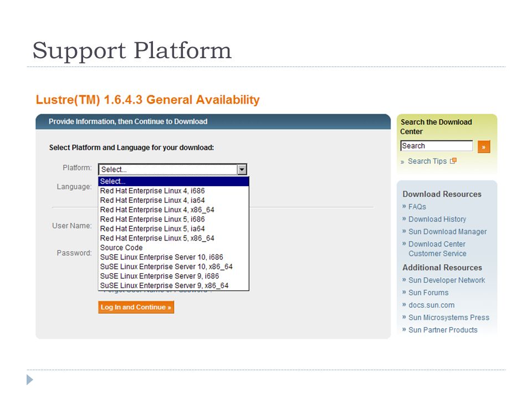Click the Platform combo box showing Select...
The image size is (532, 399).
(x=173, y=170)
